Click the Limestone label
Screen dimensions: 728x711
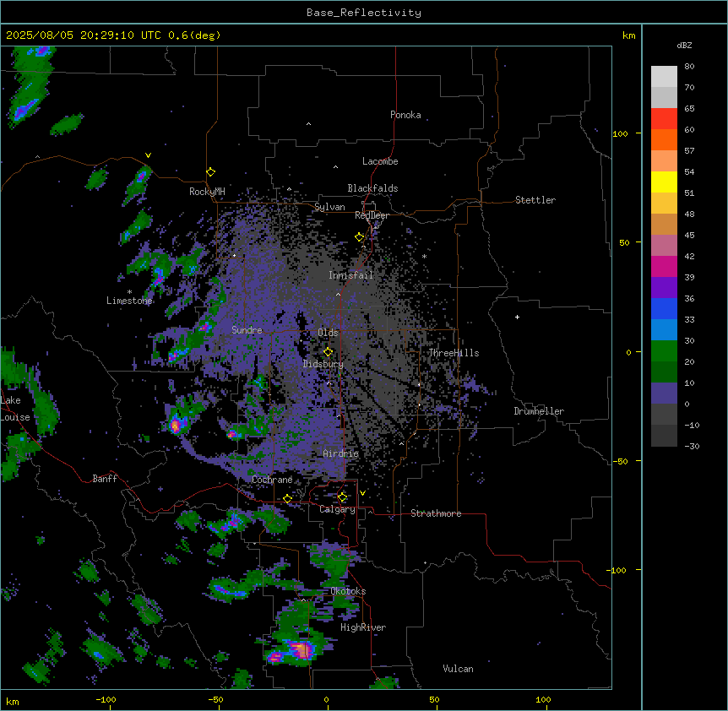tap(129, 301)
